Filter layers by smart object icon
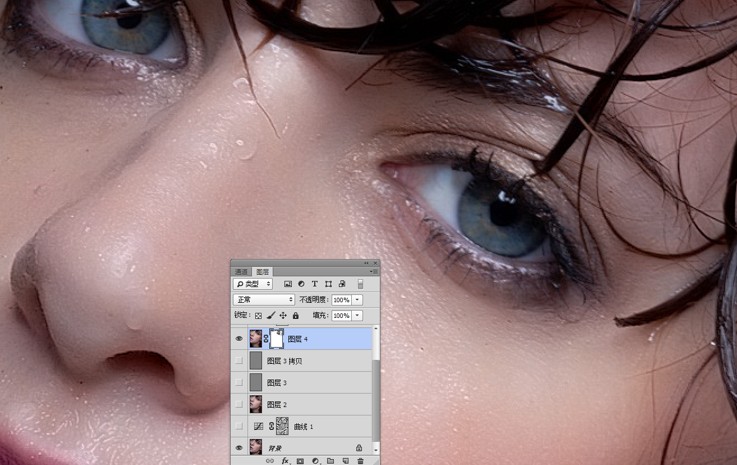The height and width of the screenshot is (465, 737). click(342, 284)
